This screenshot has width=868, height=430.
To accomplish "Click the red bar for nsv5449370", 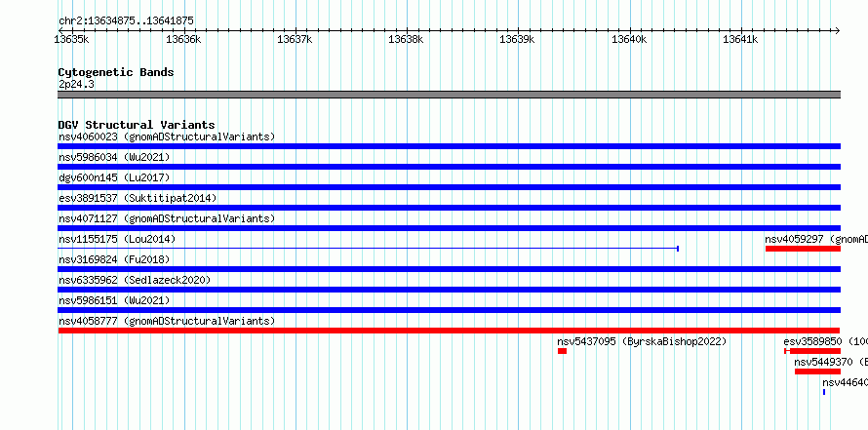I will click(x=817, y=371).
